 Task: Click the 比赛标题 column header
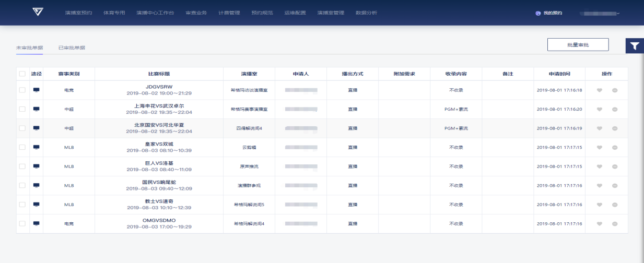click(x=159, y=74)
